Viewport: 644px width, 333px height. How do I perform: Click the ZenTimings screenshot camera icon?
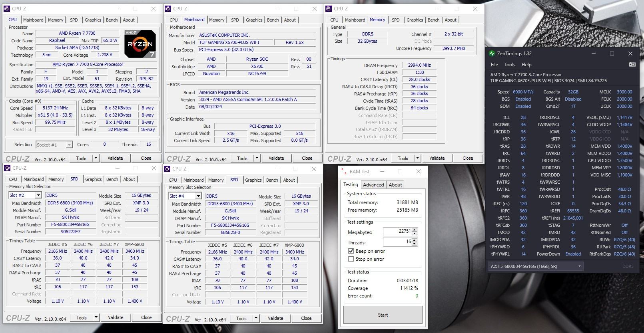[632, 64]
